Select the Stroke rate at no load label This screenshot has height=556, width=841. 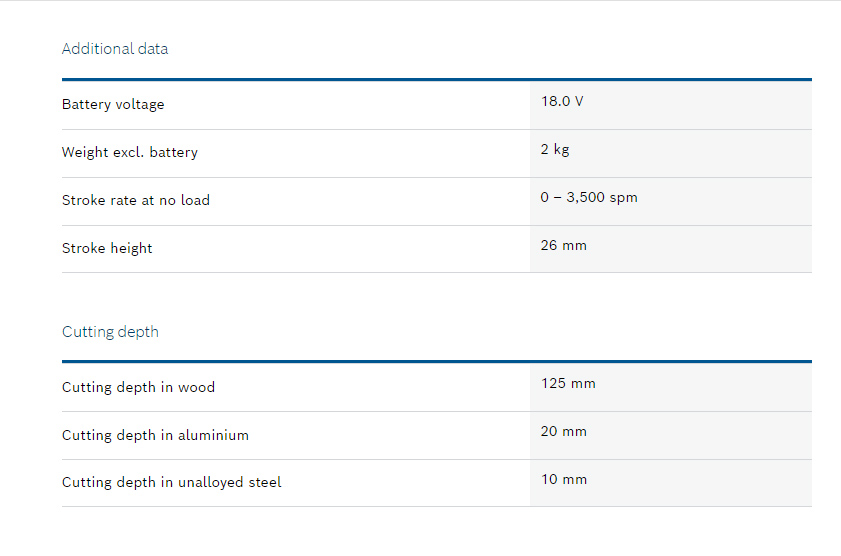point(136,200)
